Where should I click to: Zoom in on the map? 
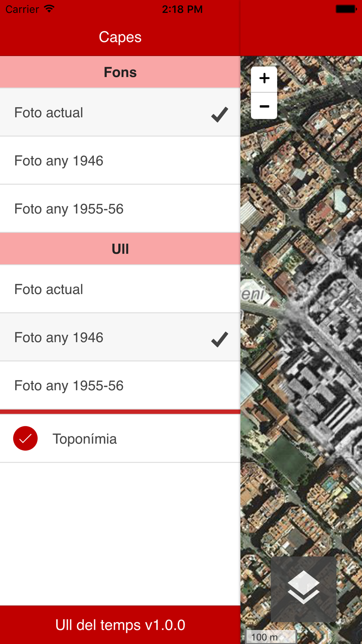point(264,79)
